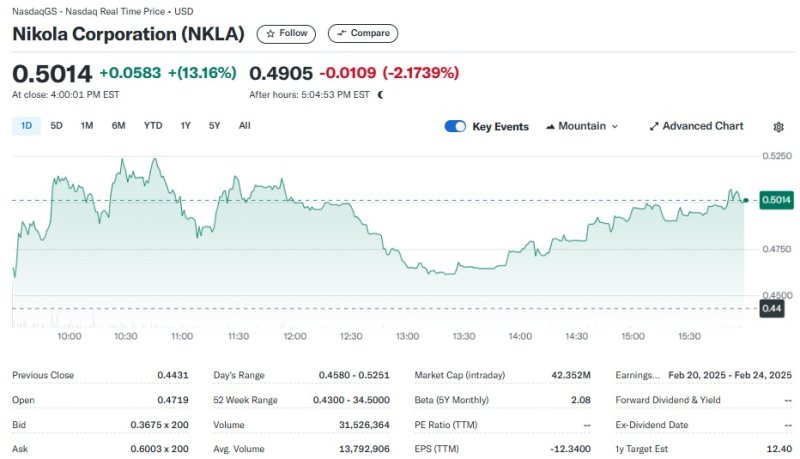Image resolution: width=800 pixels, height=459 pixels.
Task: Select the 6M chart range
Action: coord(119,126)
